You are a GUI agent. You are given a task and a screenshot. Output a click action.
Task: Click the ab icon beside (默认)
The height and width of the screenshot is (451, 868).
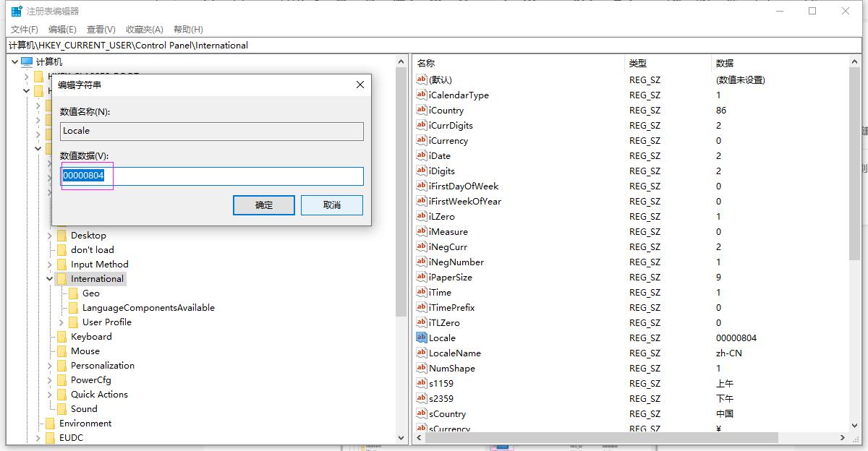point(421,80)
